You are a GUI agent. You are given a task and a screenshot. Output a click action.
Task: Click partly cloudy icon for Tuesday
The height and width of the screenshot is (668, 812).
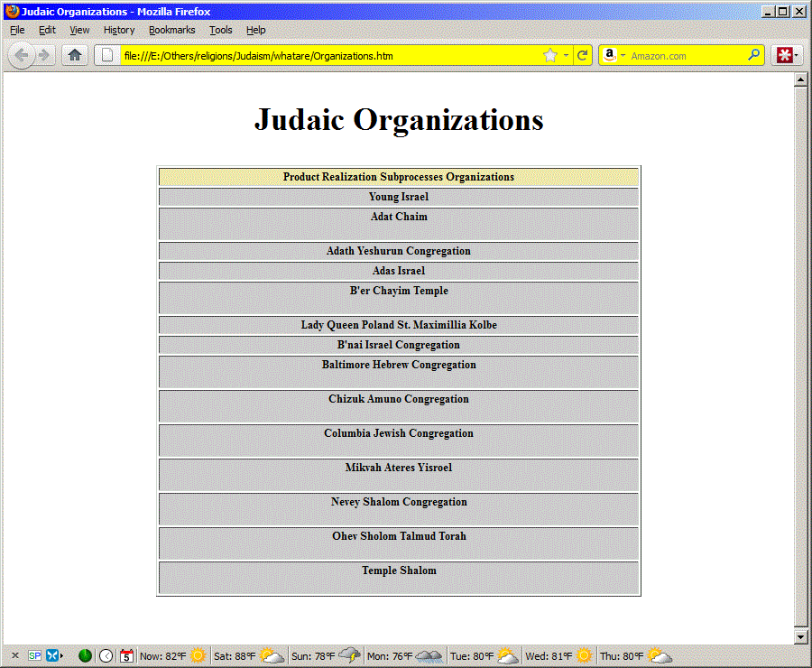click(507, 655)
